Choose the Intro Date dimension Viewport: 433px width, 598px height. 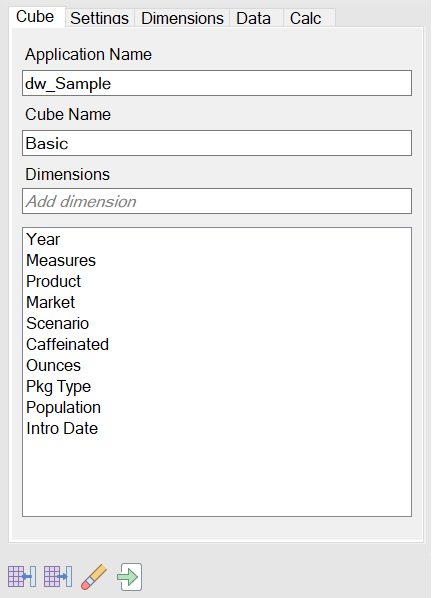point(62,428)
